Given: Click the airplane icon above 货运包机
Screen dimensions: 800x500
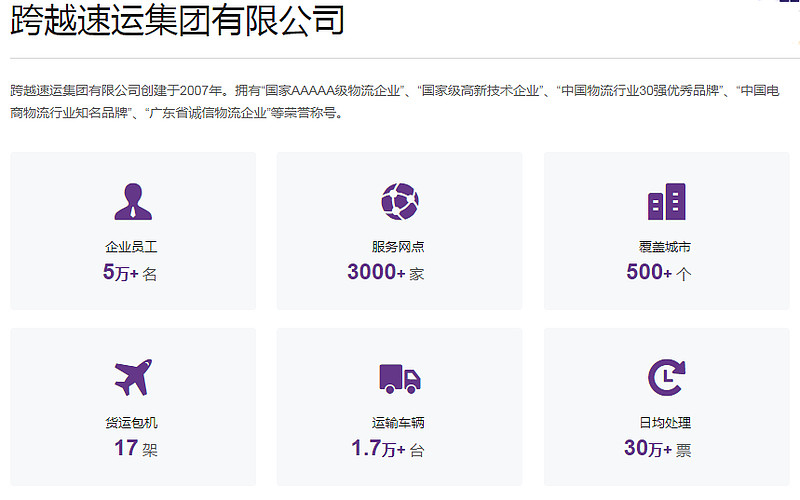Looking at the screenshot, I should click(x=133, y=378).
